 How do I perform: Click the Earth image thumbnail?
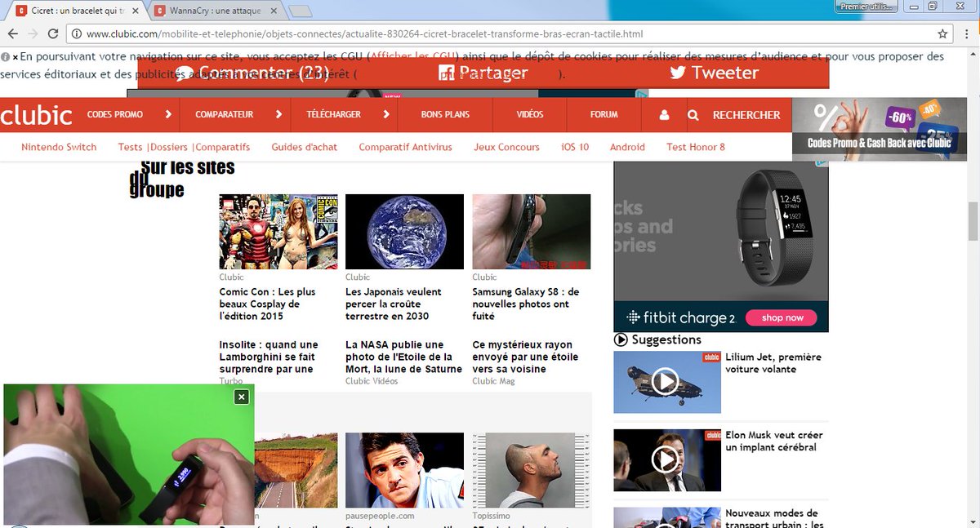[404, 232]
